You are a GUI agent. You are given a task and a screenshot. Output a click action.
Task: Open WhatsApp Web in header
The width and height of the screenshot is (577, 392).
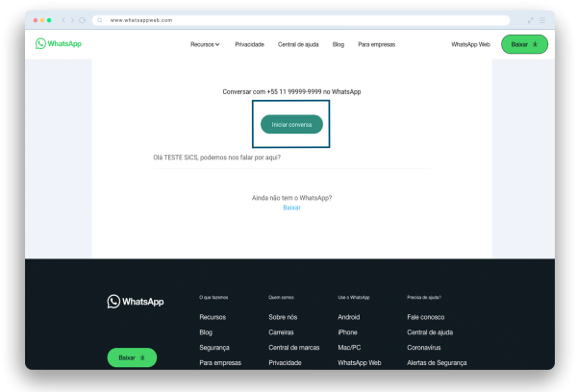tap(470, 44)
